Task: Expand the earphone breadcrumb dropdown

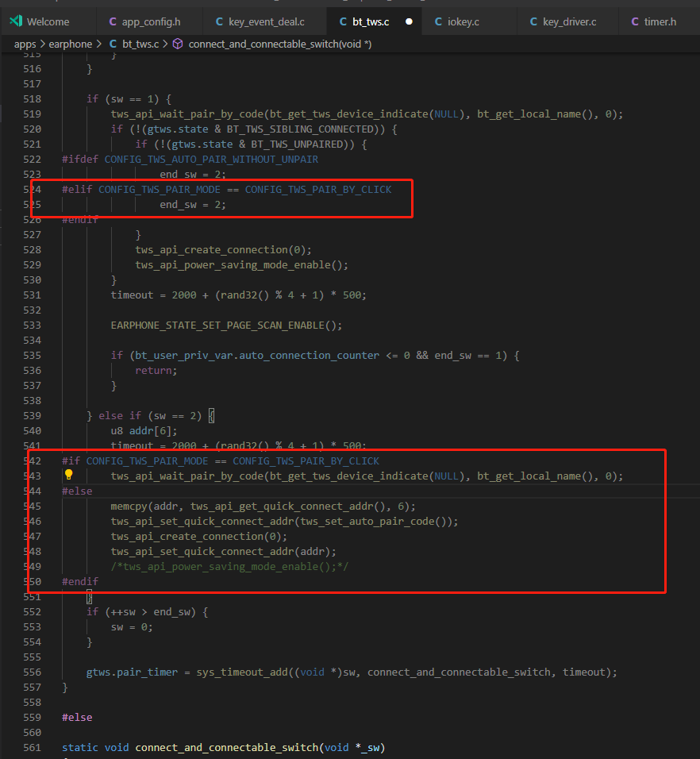Action: pos(70,44)
